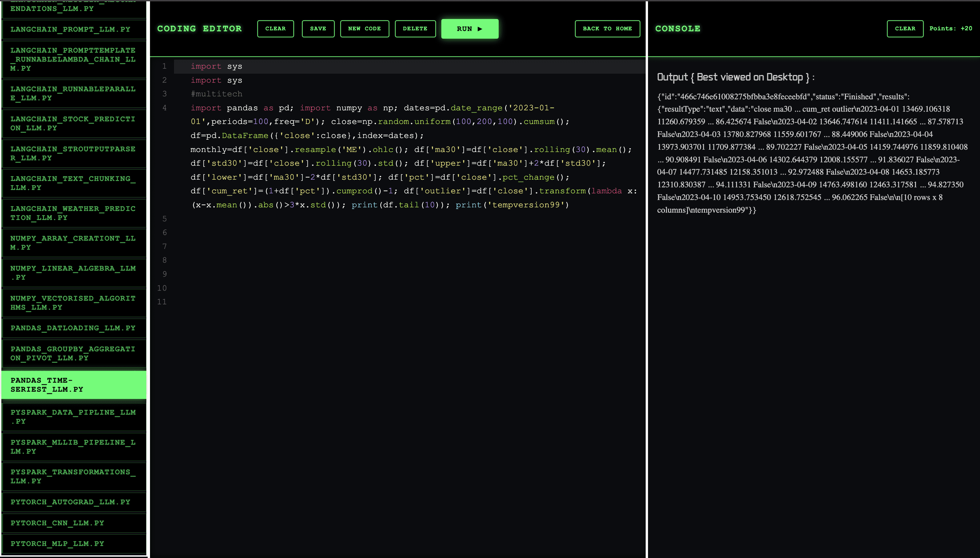Go back to home page

tap(607, 29)
